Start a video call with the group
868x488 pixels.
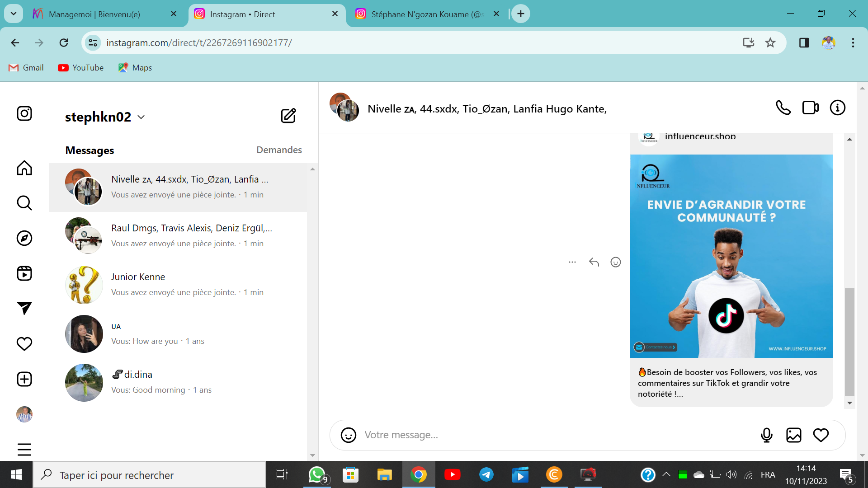coord(810,108)
